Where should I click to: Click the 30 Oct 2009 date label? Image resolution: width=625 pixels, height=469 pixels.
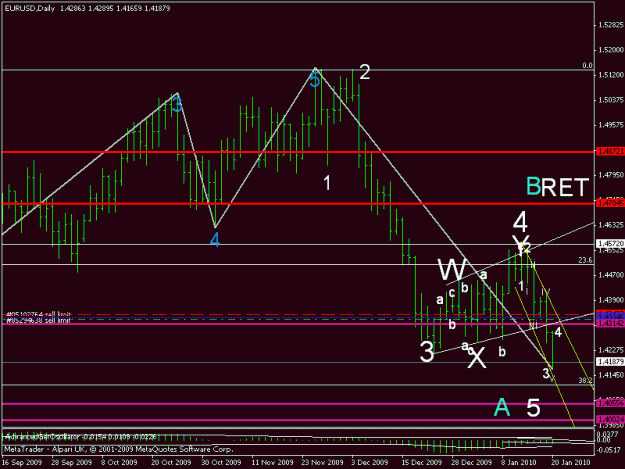221,462
